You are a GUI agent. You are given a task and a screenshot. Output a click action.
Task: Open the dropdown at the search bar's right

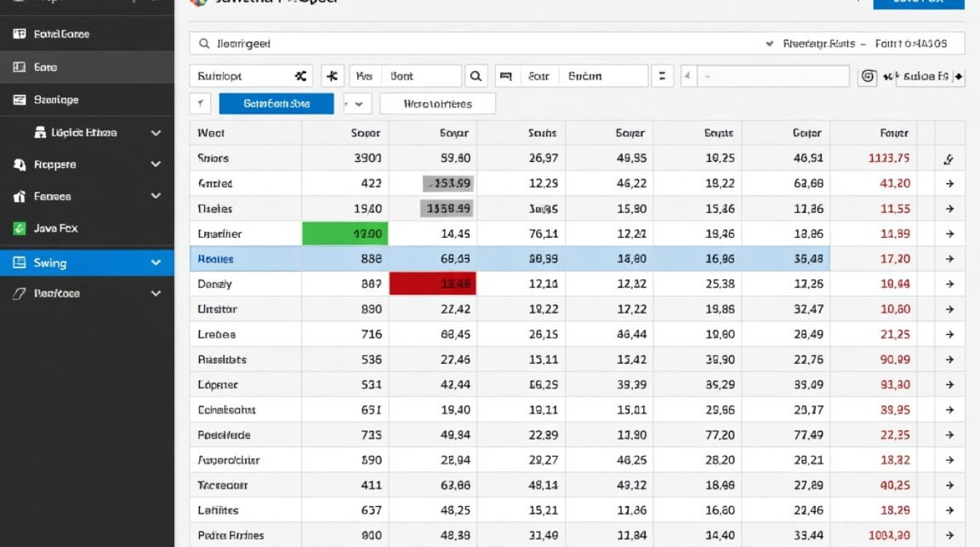pos(769,44)
